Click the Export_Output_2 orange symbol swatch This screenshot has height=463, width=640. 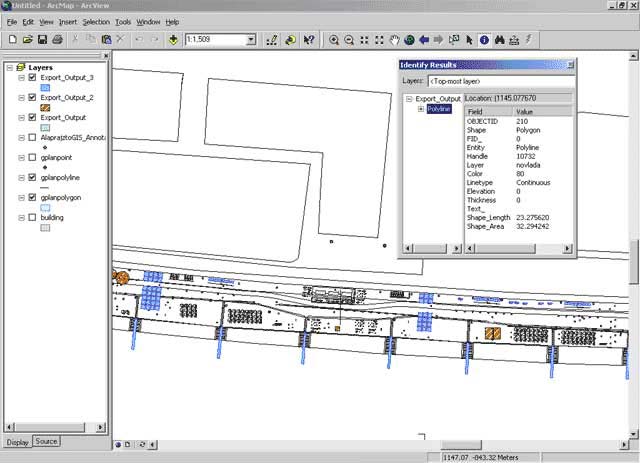(x=45, y=108)
